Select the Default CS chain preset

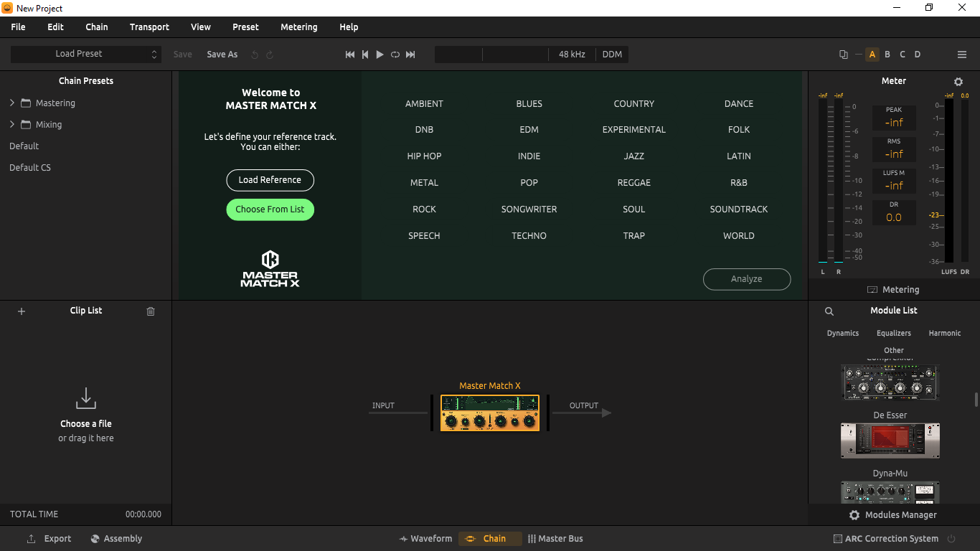click(x=30, y=168)
